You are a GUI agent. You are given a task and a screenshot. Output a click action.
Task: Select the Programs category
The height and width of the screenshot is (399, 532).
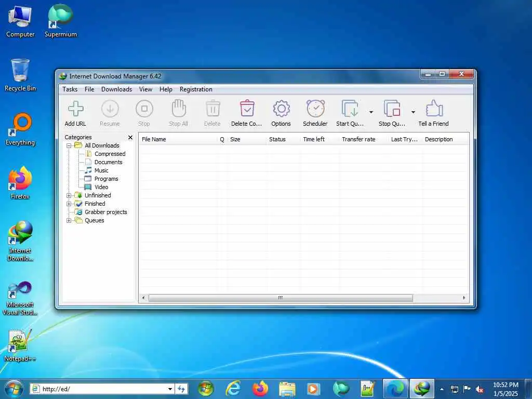click(106, 179)
